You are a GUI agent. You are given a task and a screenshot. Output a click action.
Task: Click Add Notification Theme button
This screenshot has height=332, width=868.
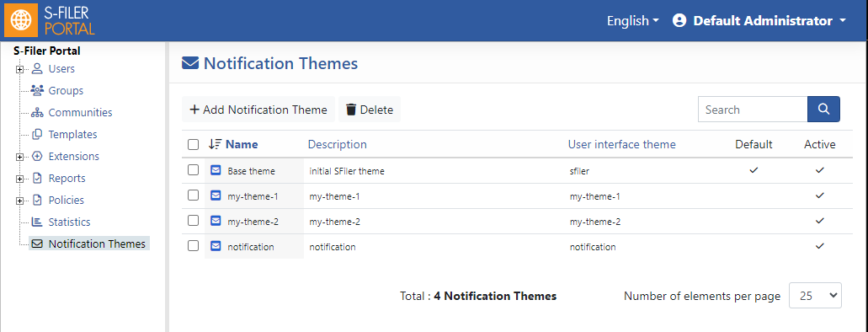click(x=258, y=110)
